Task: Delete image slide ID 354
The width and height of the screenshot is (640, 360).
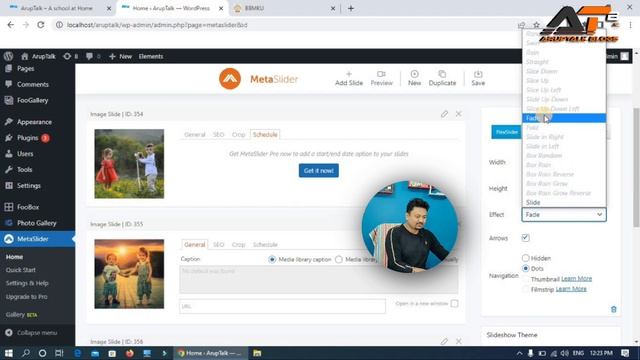Action: click(458, 114)
